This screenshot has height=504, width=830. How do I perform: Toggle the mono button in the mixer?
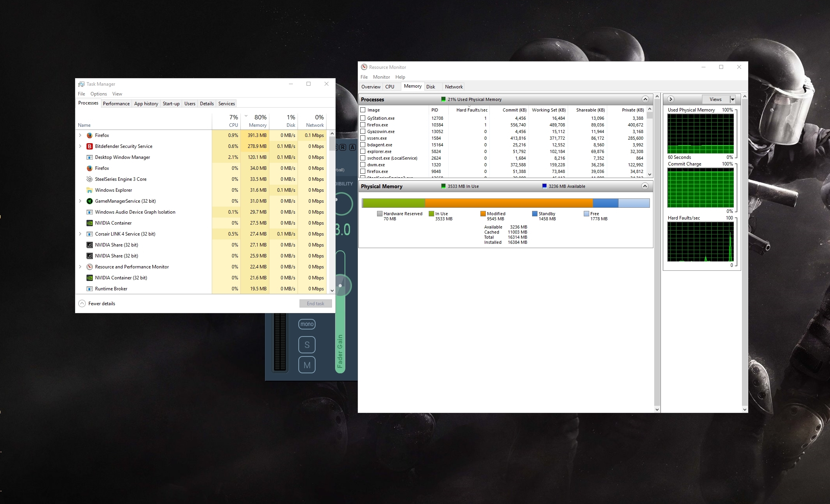(x=307, y=324)
